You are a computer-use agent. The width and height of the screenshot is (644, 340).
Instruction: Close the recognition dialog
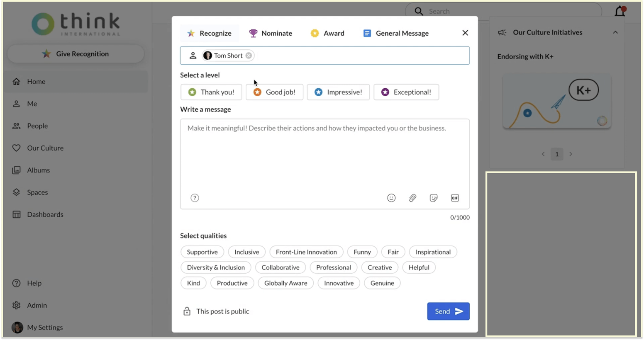465,33
